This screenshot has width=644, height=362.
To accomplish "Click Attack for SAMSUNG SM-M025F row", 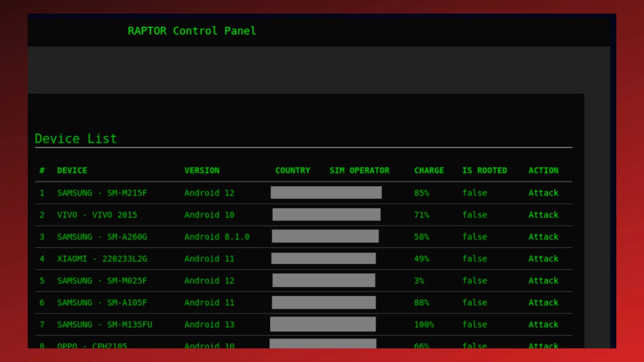I will click(543, 281).
